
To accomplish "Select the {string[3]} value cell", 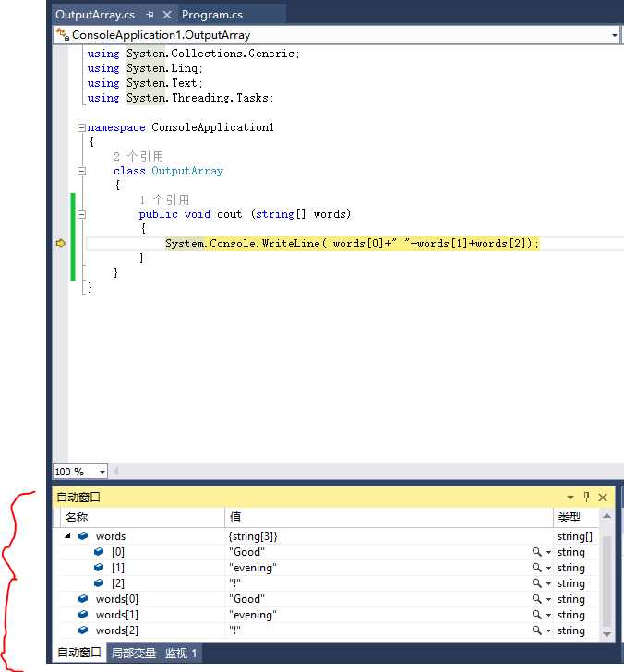I will pos(253,536).
